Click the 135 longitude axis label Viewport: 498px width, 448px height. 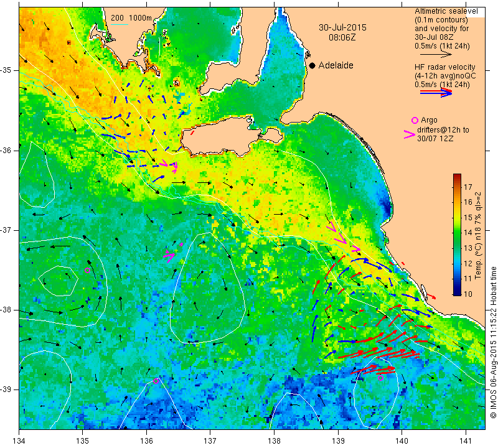click(83, 441)
